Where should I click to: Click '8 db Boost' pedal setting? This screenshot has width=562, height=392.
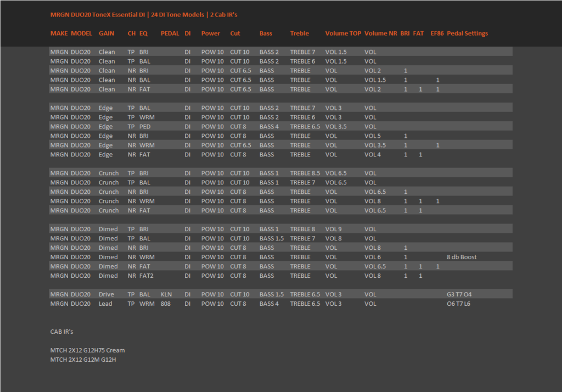462,257
